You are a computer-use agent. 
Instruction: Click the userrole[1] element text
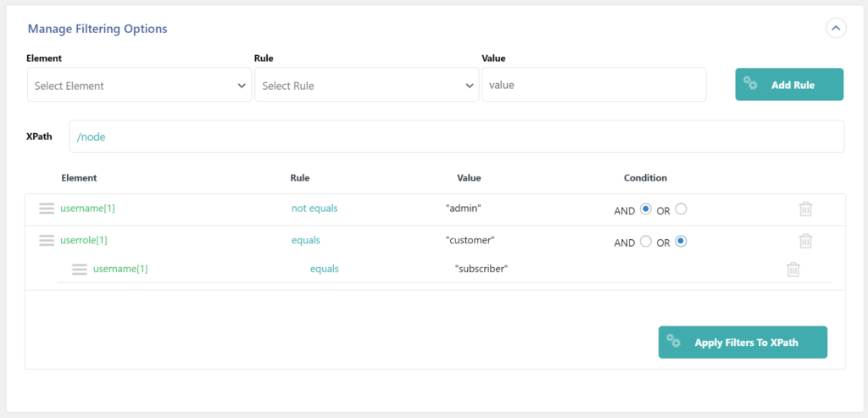pyautogui.click(x=84, y=240)
